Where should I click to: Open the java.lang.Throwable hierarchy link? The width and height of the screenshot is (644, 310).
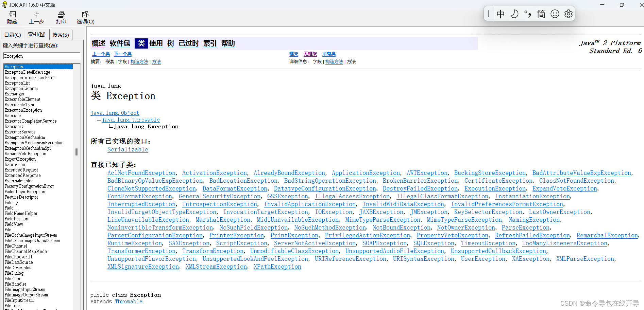pos(131,120)
